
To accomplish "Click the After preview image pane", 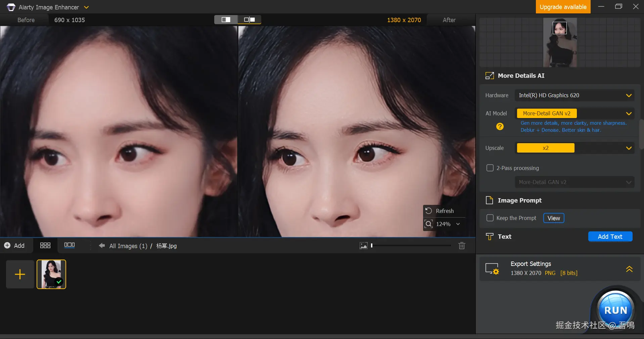I will (x=357, y=131).
